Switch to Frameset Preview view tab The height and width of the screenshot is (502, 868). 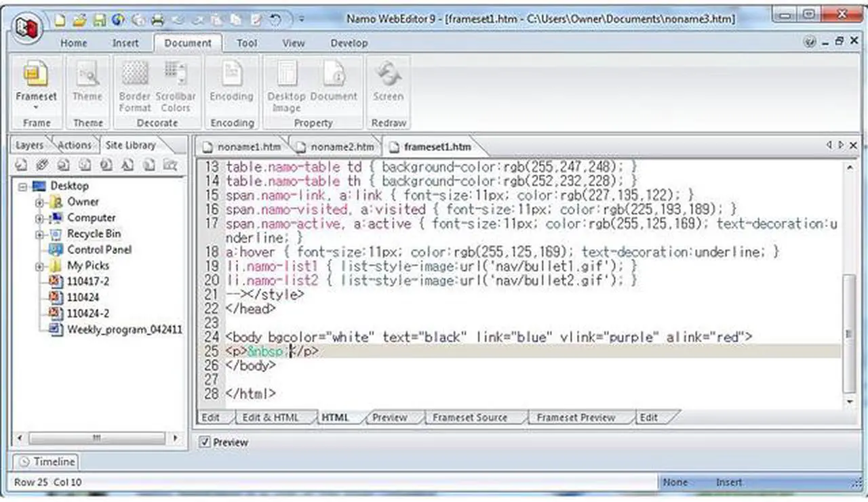(576, 417)
